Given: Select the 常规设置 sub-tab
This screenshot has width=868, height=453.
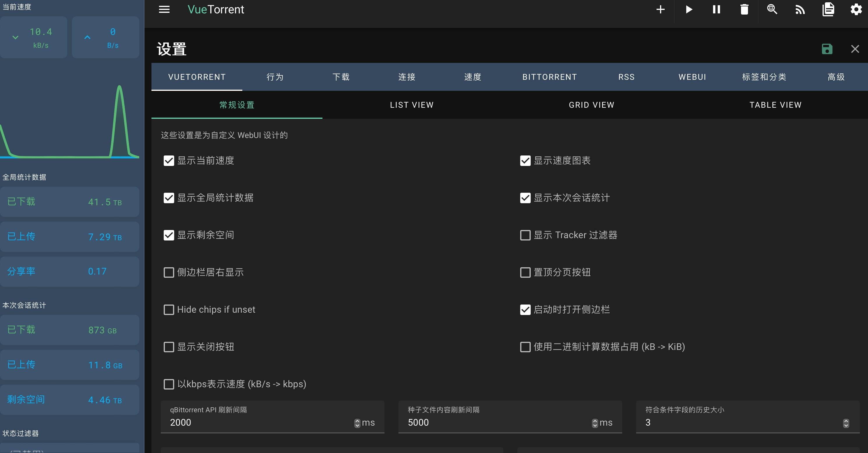Looking at the screenshot, I should tap(237, 105).
